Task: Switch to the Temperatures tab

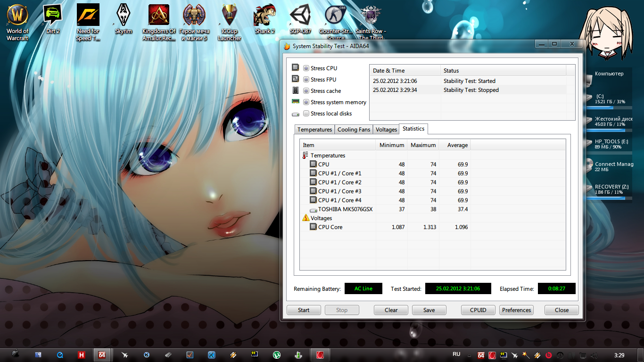Action: click(x=314, y=130)
